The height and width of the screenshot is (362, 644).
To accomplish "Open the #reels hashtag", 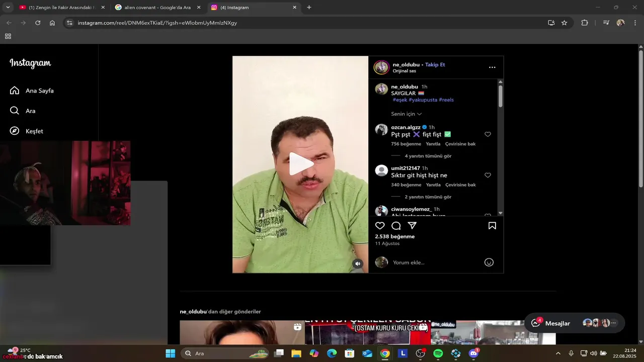I will [x=446, y=100].
